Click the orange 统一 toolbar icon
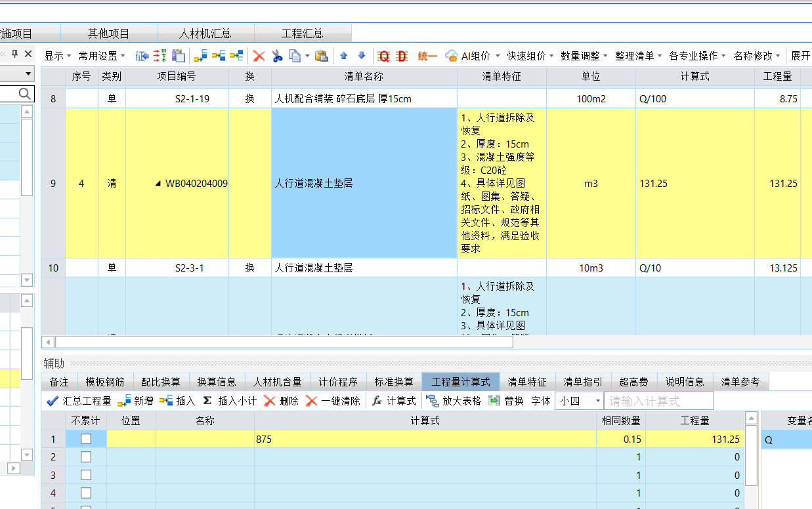This screenshot has height=509, width=812. [427, 56]
